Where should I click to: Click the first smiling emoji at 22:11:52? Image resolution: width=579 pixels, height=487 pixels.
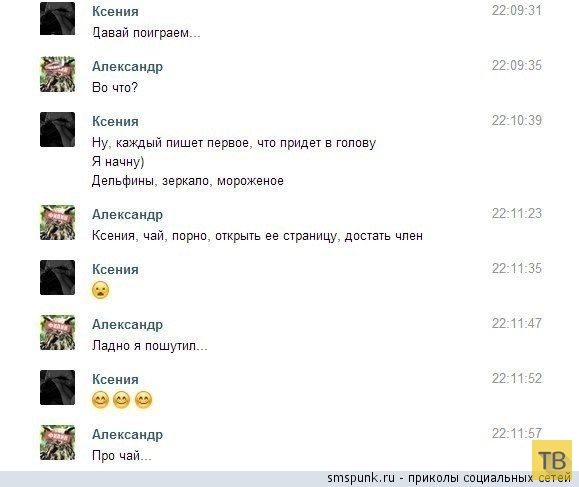point(100,400)
